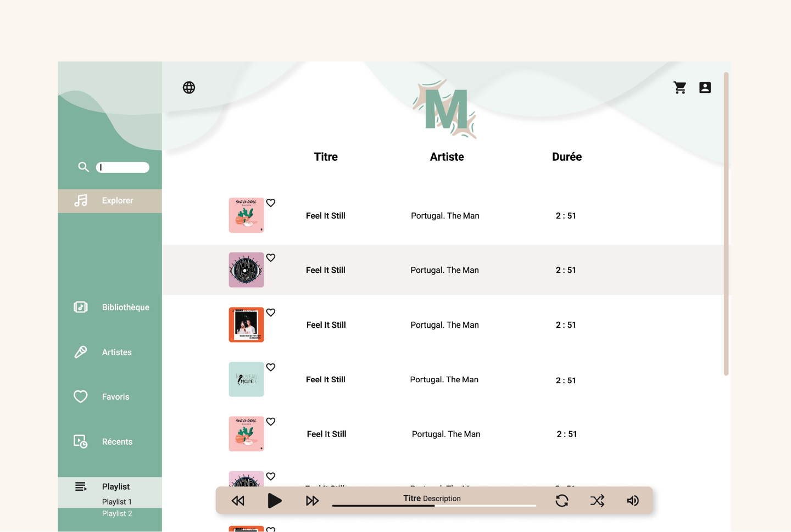Open the topmost pink cactus album cover

[x=246, y=215]
